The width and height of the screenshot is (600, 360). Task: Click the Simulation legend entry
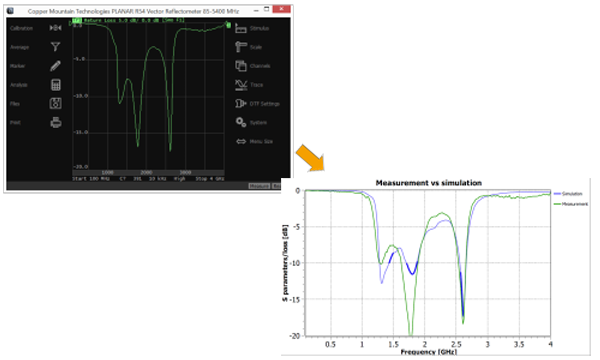click(568, 194)
